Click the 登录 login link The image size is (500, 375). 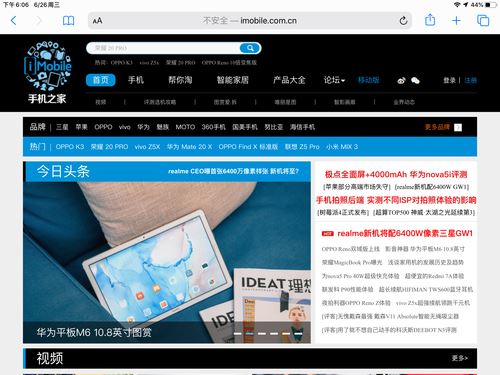(449, 80)
